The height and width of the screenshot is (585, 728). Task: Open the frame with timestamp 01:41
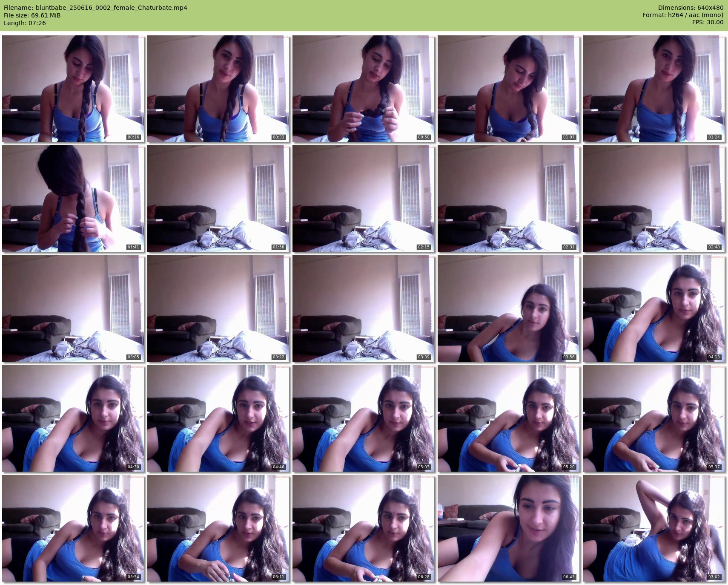73,199
